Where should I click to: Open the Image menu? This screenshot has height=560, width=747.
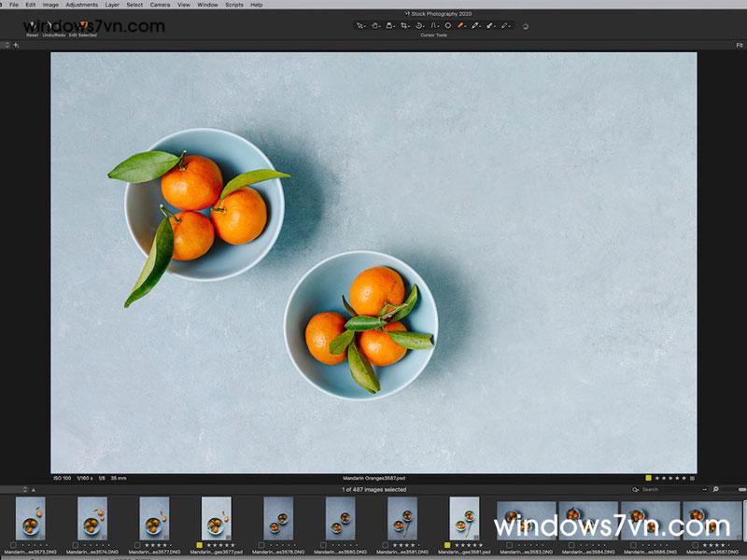point(50,5)
